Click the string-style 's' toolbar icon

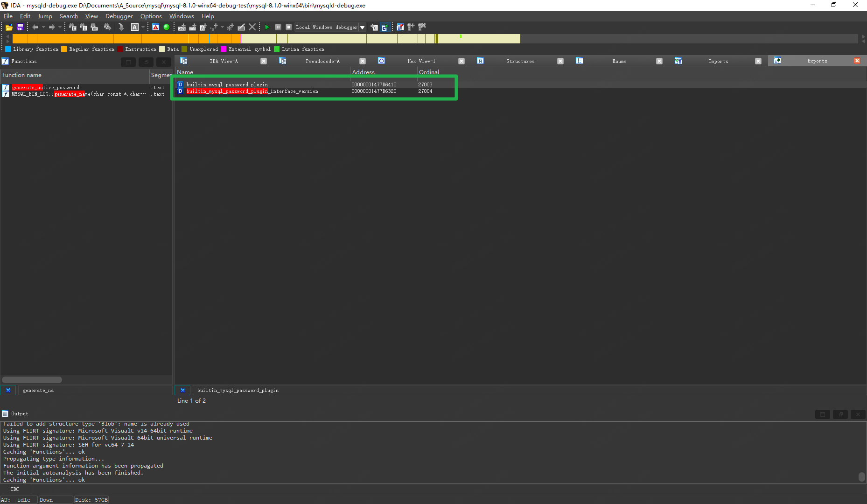[214, 27]
